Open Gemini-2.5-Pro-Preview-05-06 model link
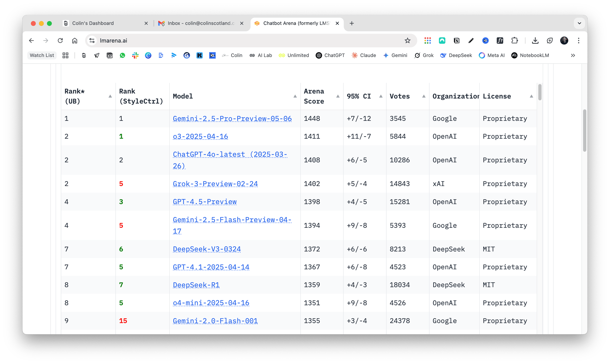 pos(232,119)
